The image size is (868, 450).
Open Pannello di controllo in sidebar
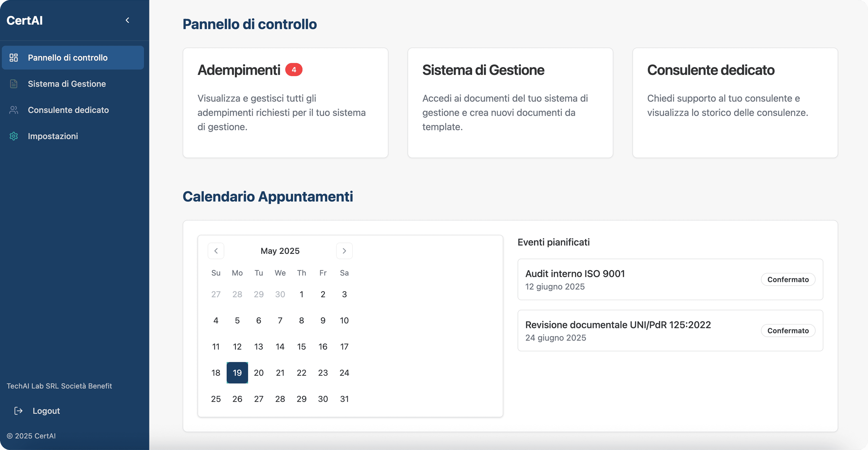click(73, 58)
